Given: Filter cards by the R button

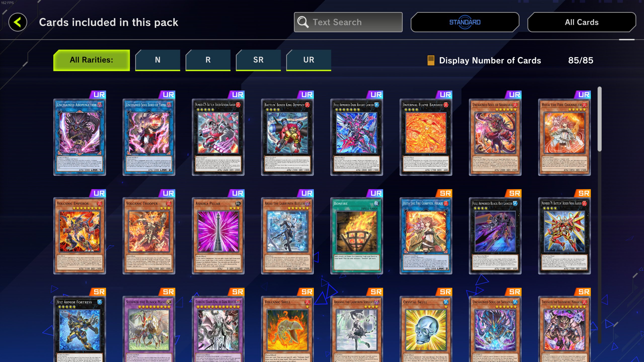Looking at the screenshot, I should point(208,60).
